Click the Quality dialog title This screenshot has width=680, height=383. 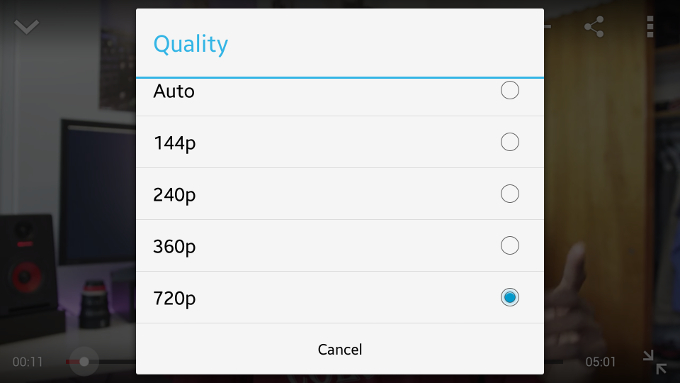(191, 44)
